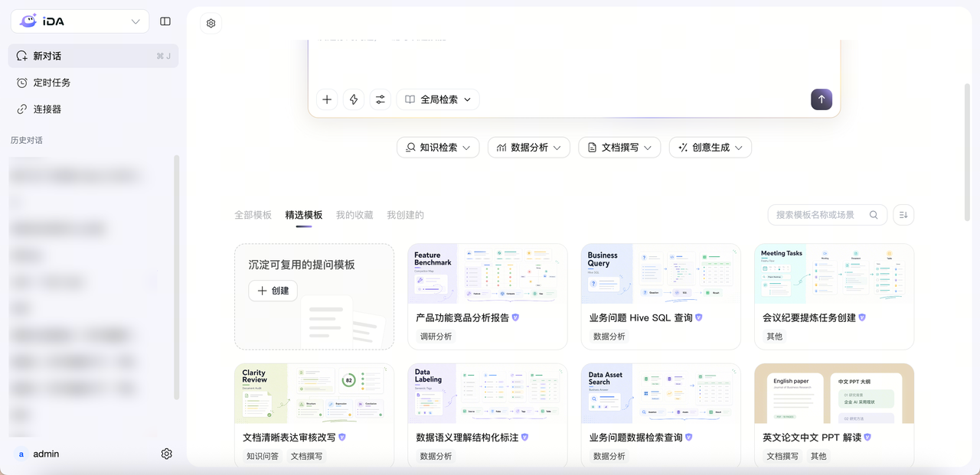
Task: Click the top settings gear icon
Action: [211, 23]
